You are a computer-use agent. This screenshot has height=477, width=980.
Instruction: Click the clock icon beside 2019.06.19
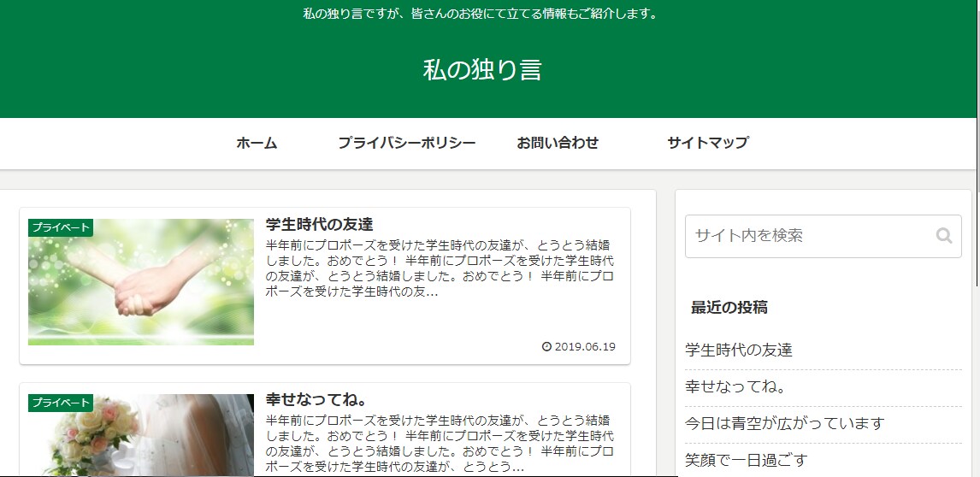[x=547, y=346]
